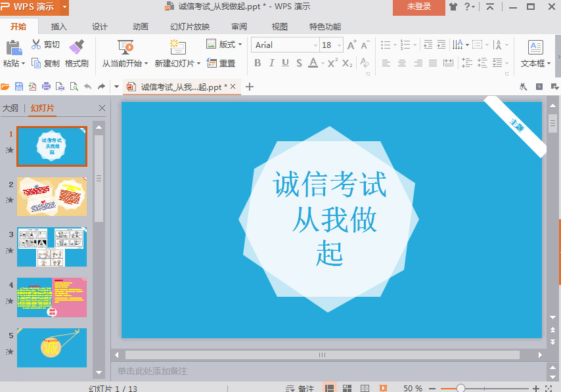Click the New Slide icon

(x=178, y=47)
